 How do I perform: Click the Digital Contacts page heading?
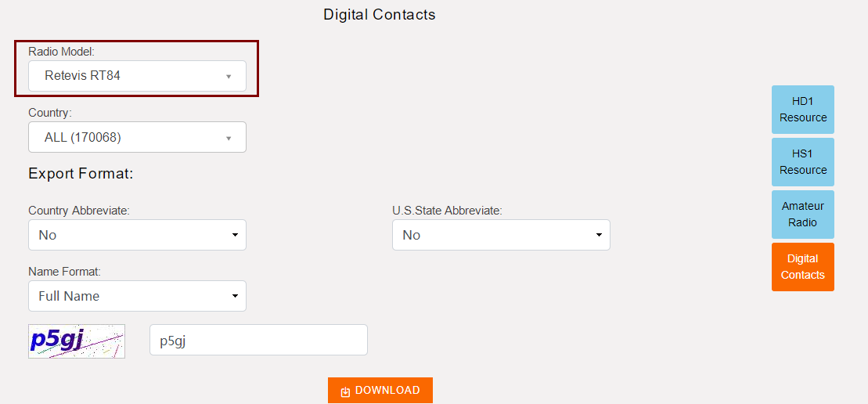(x=380, y=15)
